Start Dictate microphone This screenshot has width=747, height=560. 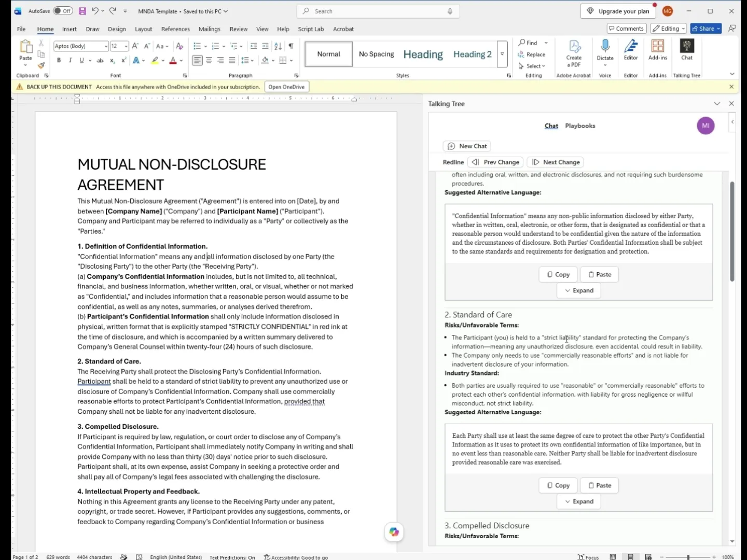click(605, 47)
